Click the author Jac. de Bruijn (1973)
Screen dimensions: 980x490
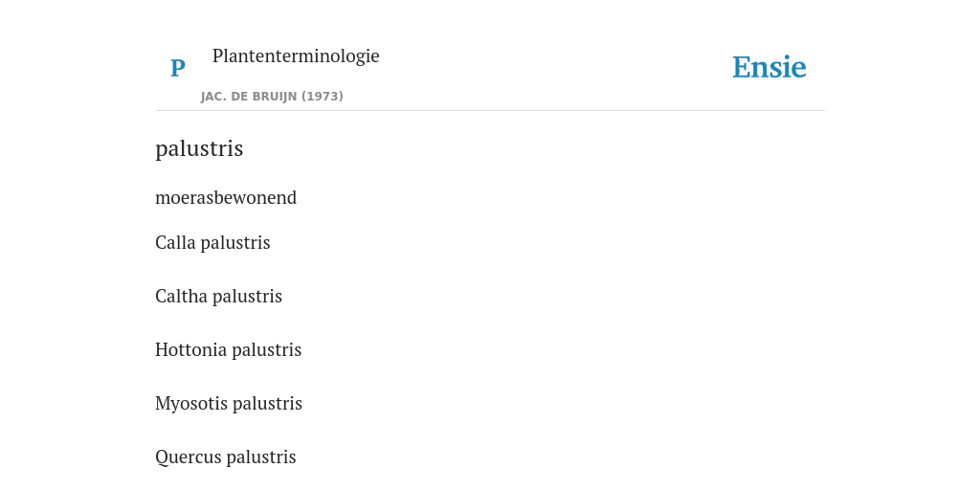point(272,97)
